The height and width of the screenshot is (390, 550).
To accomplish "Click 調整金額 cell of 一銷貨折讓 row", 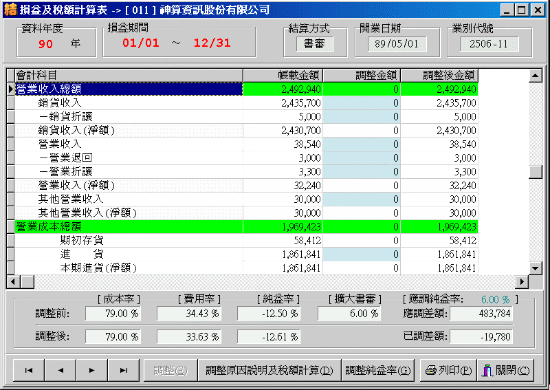I will tap(361, 116).
